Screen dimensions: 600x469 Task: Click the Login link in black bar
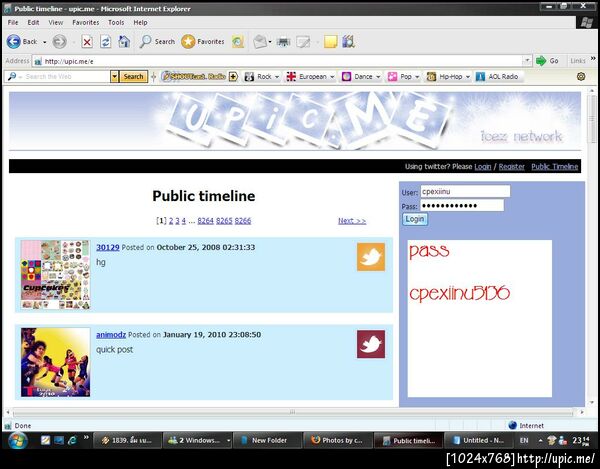pyautogui.click(x=483, y=166)
